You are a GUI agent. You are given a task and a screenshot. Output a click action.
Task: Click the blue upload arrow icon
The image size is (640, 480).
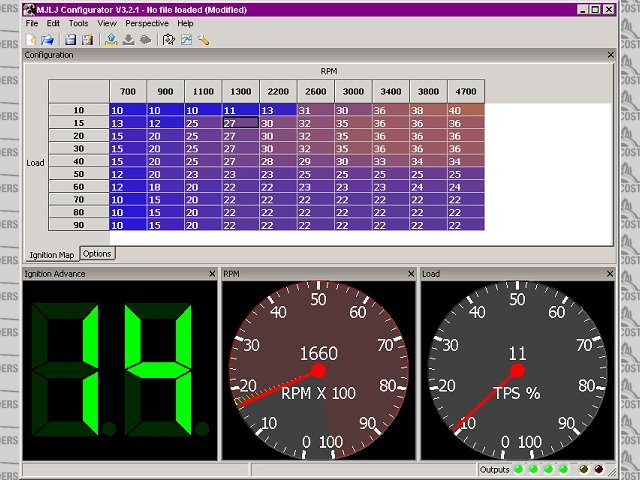point(111,39)
